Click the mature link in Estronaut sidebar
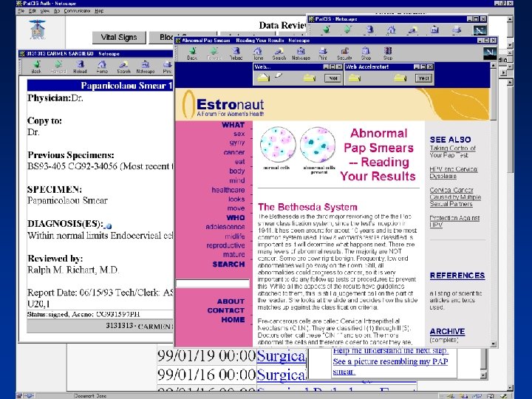Screen dimensions: 532x399 [233, 254]
